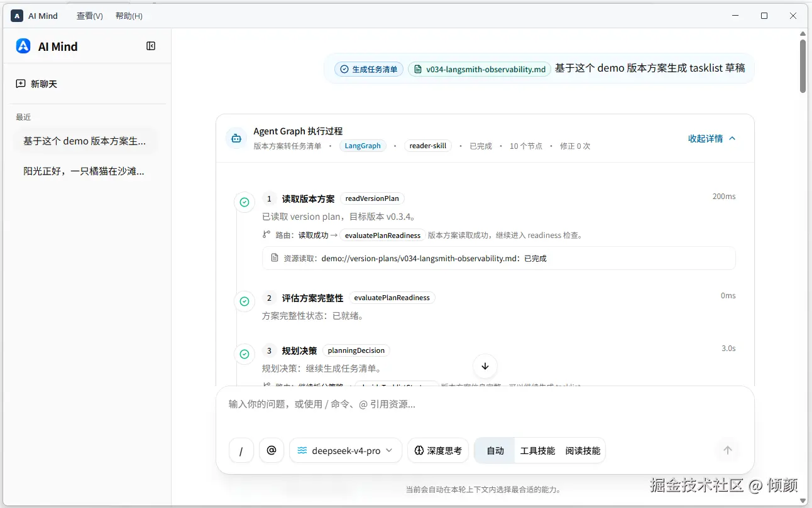Click the evaluatePlanReadiness tag beside 评估方案完整性
Screen dimensions: 812x508
coord(392,298)
